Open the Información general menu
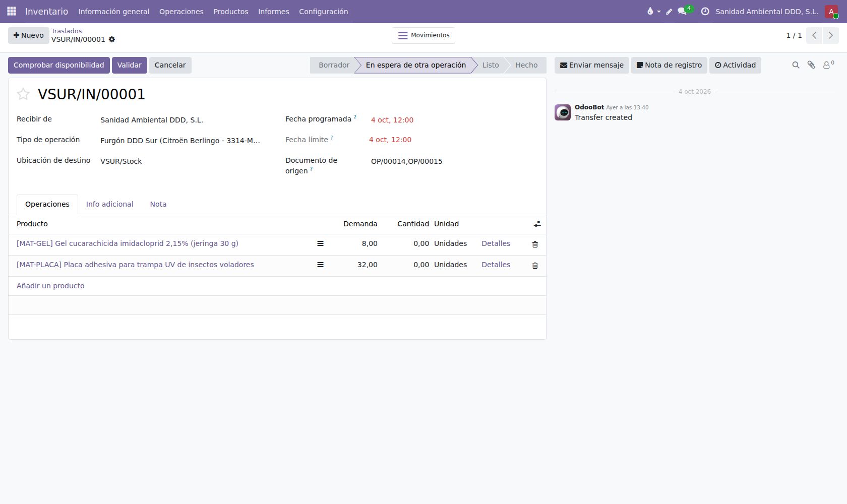 pyautogui.click(x=114, y=12)
